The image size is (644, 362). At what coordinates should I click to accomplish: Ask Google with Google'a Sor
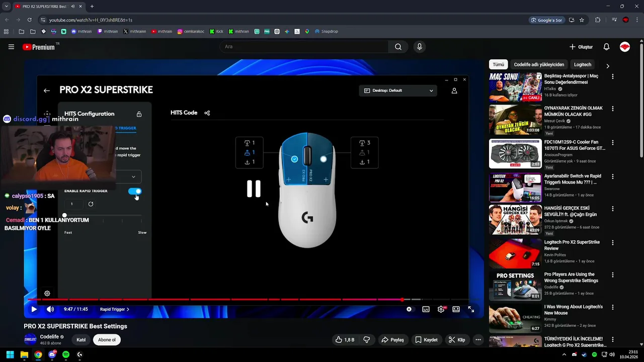point(546,20)
